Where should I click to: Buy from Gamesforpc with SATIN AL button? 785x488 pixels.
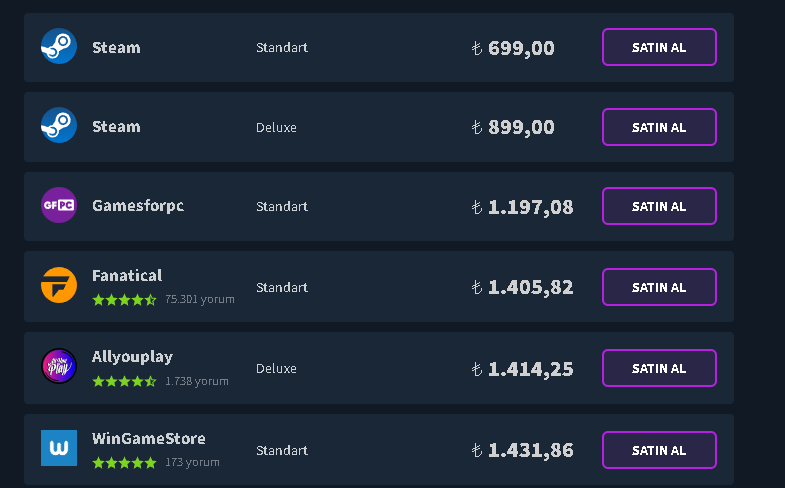(659, 206)
